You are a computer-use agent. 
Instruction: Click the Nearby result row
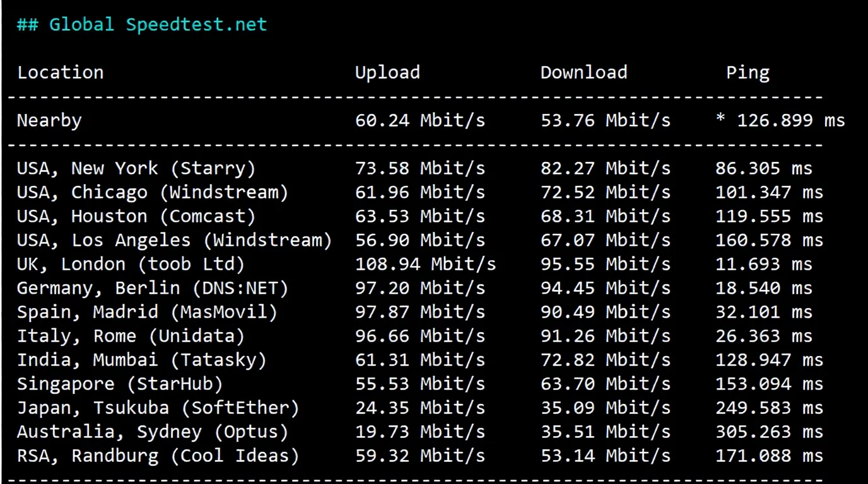point(49,120)
